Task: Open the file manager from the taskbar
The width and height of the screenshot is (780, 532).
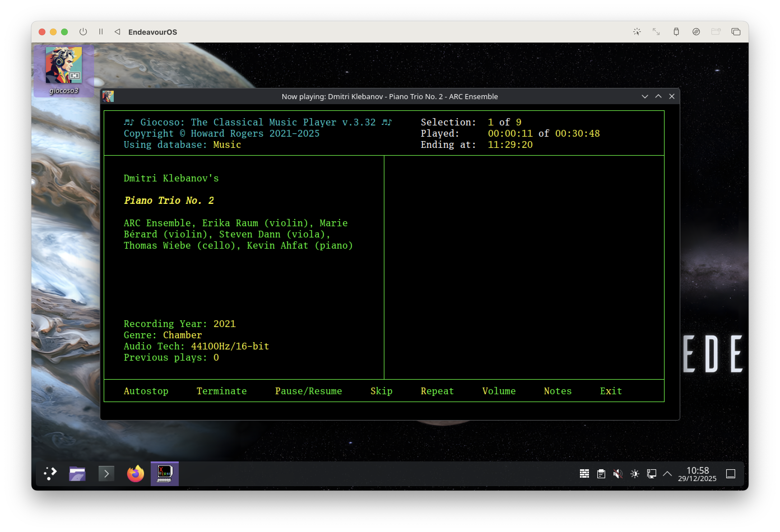Action: tap(78, 474)
